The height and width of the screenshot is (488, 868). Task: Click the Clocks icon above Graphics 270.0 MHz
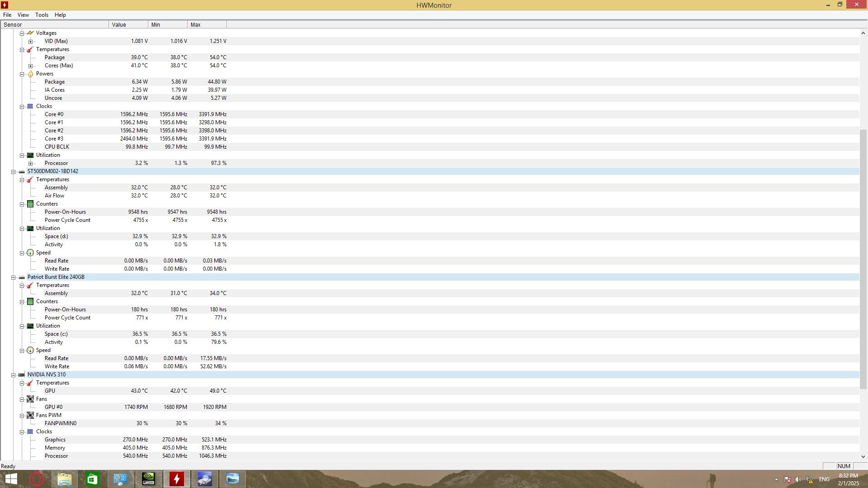pyautogui.click(x=30, y=432)
